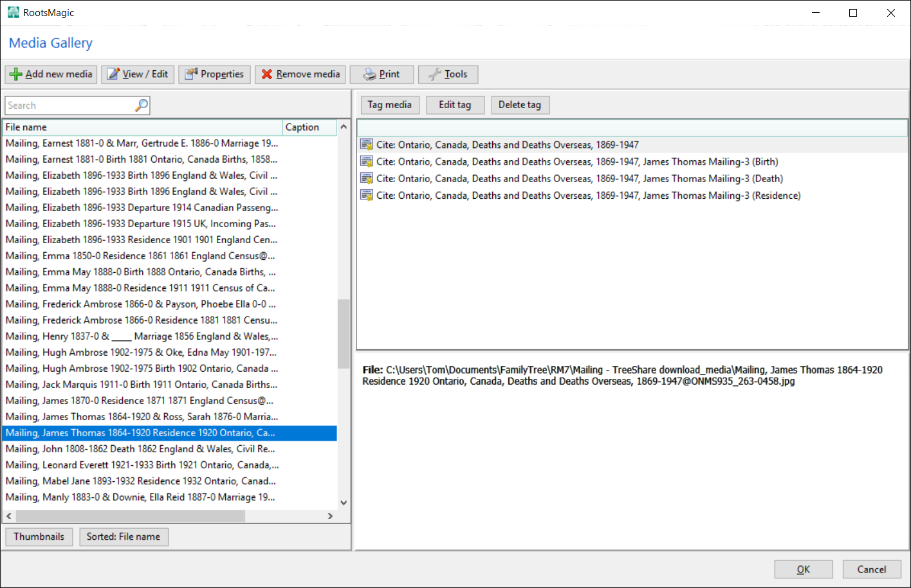This screenshot has height=588, width=911.
Task: Click Remove media label
Action: (308, 74)
